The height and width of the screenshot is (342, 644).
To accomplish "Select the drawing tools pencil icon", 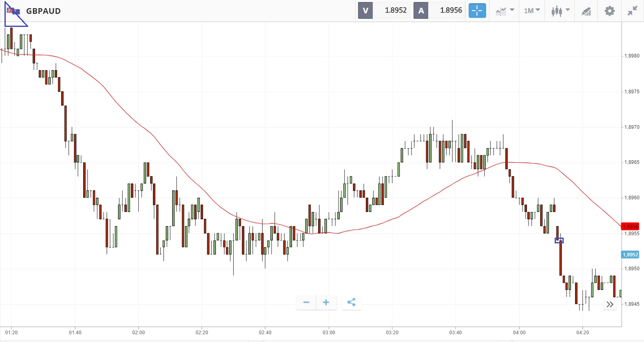I will pyautogui.click(x=586, y=11).
